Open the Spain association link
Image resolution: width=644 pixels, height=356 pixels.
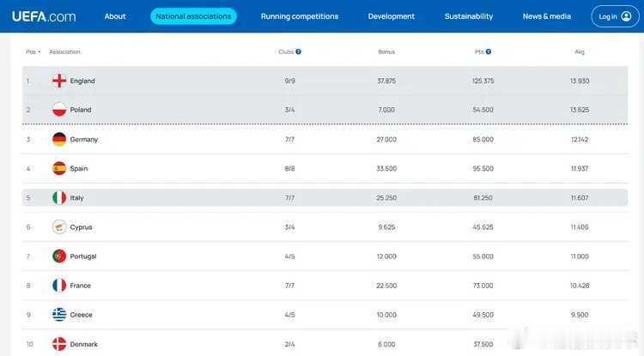coord(79,169)
